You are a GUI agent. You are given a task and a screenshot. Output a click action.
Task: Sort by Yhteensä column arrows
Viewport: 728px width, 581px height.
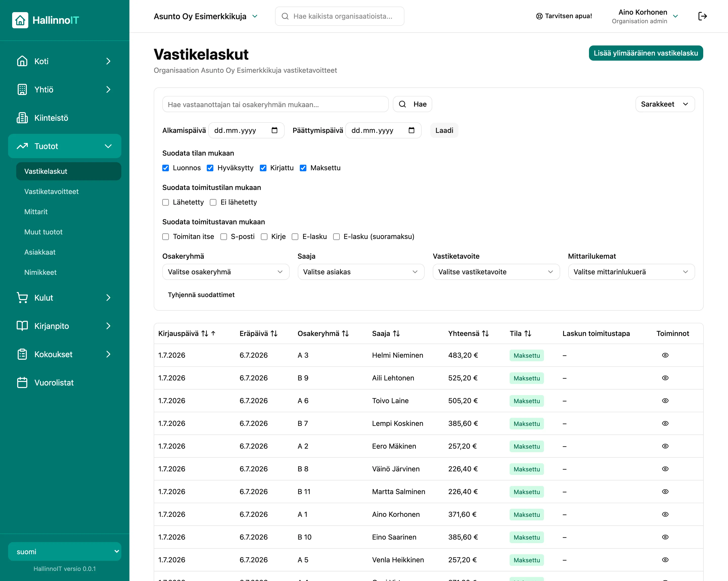(x=485, y=334)
